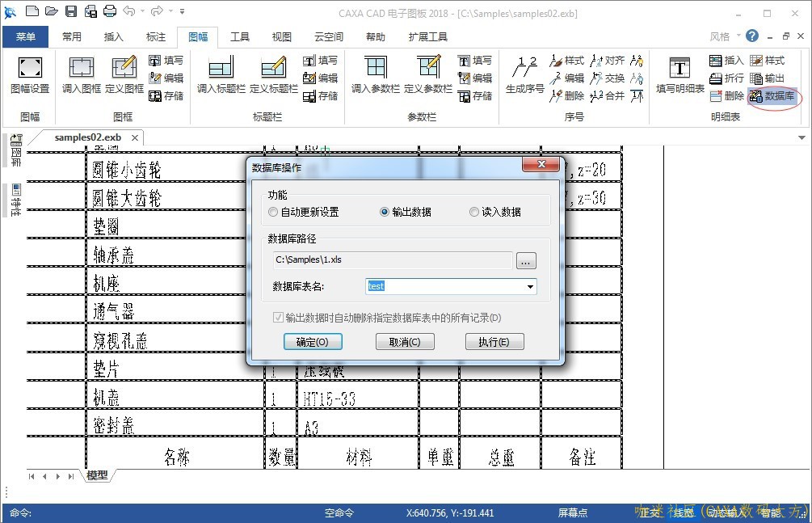Click the browse ... button for database path
The height and width of the screenshot is (523, 812).
coord(526,261)
